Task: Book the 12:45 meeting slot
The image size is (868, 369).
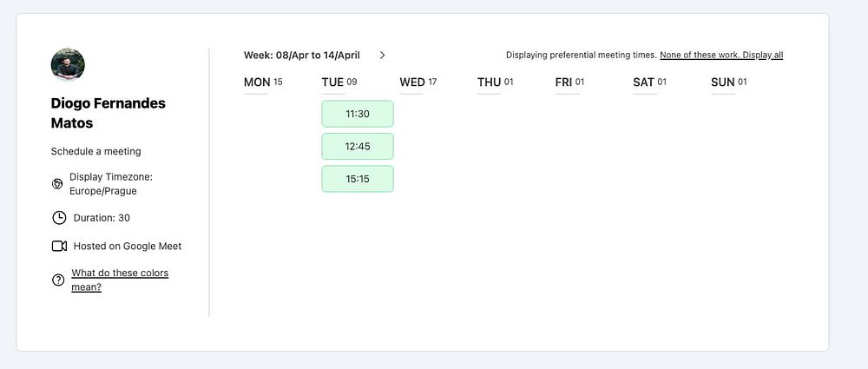Action: point(358,146)
